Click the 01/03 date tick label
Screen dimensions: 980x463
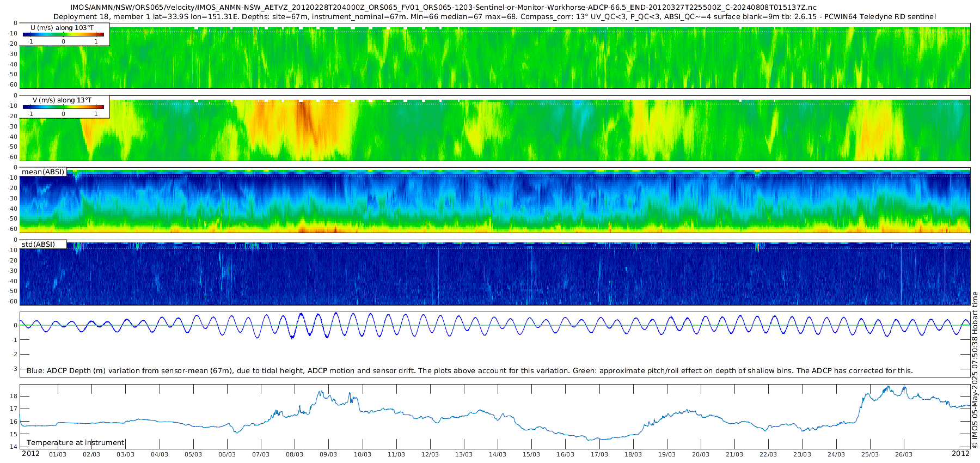[58, 454]
